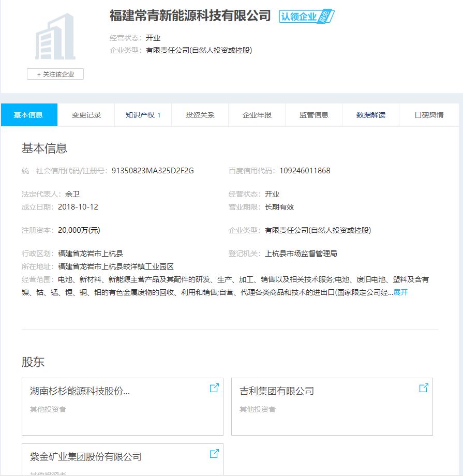
Task: Click the company building logo placeholder
Action: (x=55, y=37)
